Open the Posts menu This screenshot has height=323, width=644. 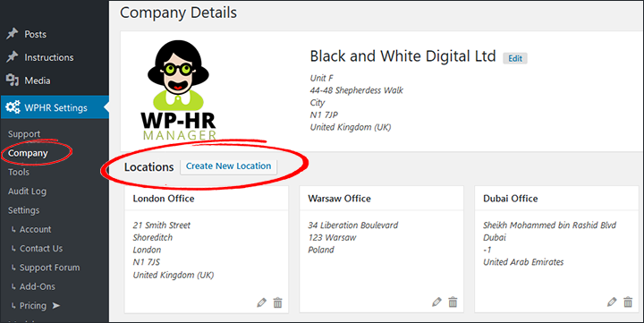[35, 34]
